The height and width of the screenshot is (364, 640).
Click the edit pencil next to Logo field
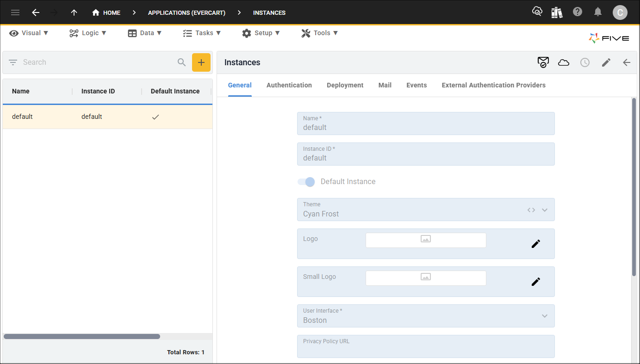click(535, 243)
